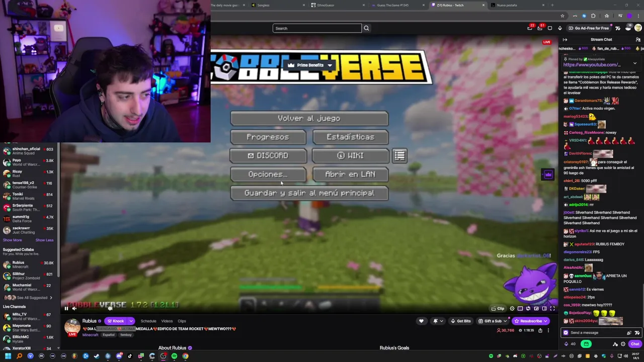The width and height of the screenshot is (644, 362).
Task: Toggle fullscreen on the video player
Action: (x=552, y=308)
